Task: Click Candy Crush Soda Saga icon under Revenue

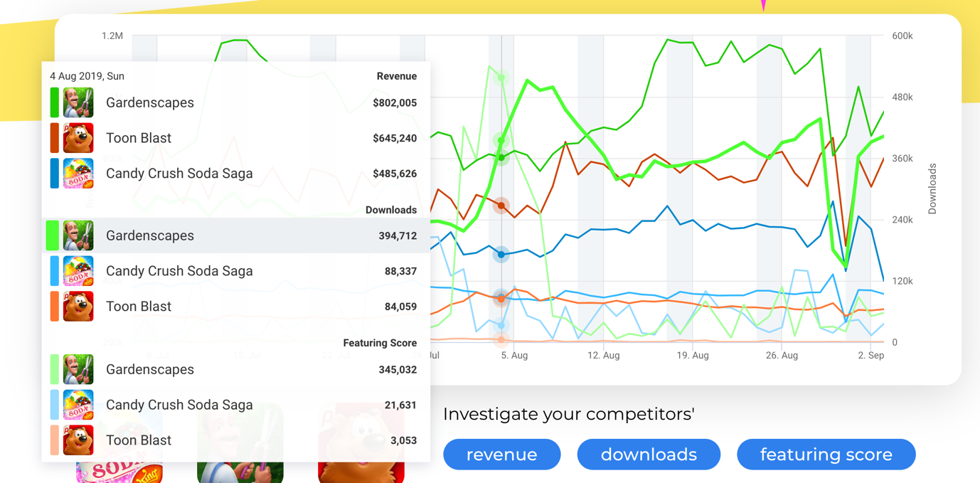Action: click(78, 174)
